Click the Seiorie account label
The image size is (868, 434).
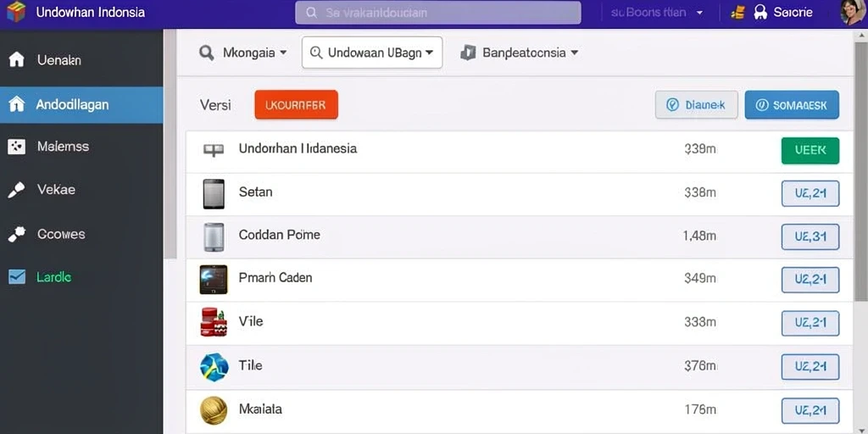793,12
